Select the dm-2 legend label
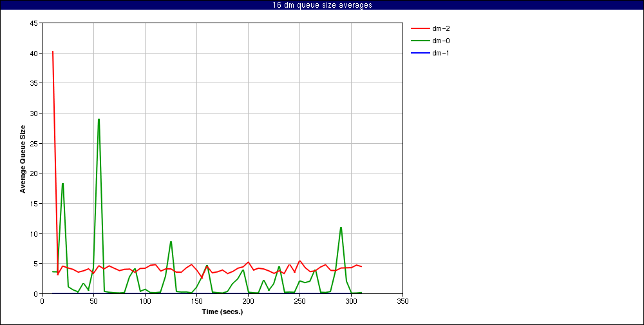The width and height of the screenshot is (644, 325). coord(440,28)
